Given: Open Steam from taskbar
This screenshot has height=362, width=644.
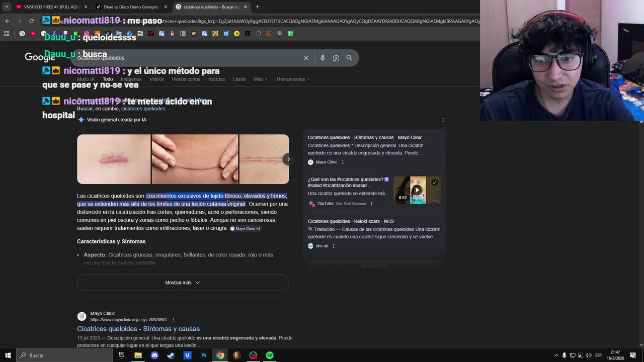Looking at the screenshot, I should click(171, 355).
